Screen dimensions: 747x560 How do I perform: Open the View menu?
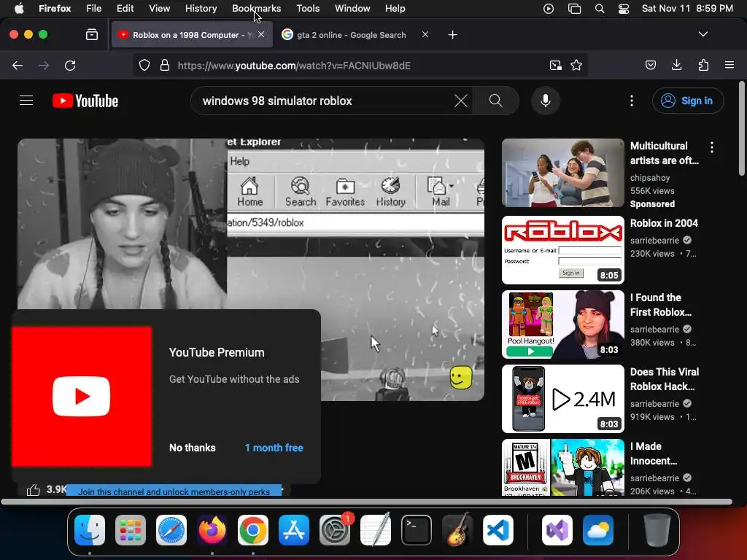[x=159, y=8]
